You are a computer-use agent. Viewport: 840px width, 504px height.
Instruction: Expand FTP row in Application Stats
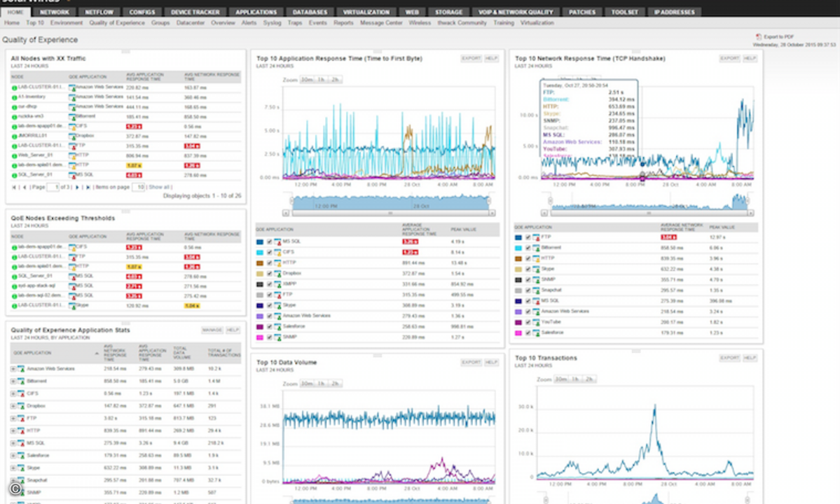(13, 419)
